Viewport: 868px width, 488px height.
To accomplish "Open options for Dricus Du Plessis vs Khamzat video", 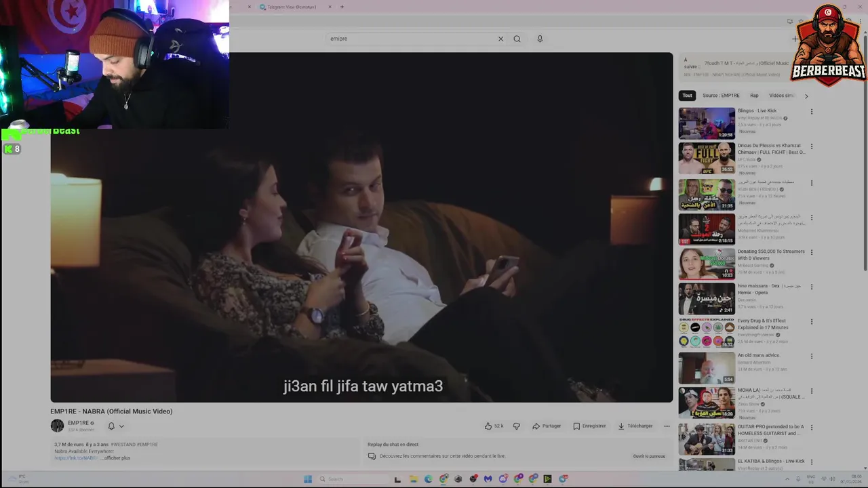I will tap(811, 146).
